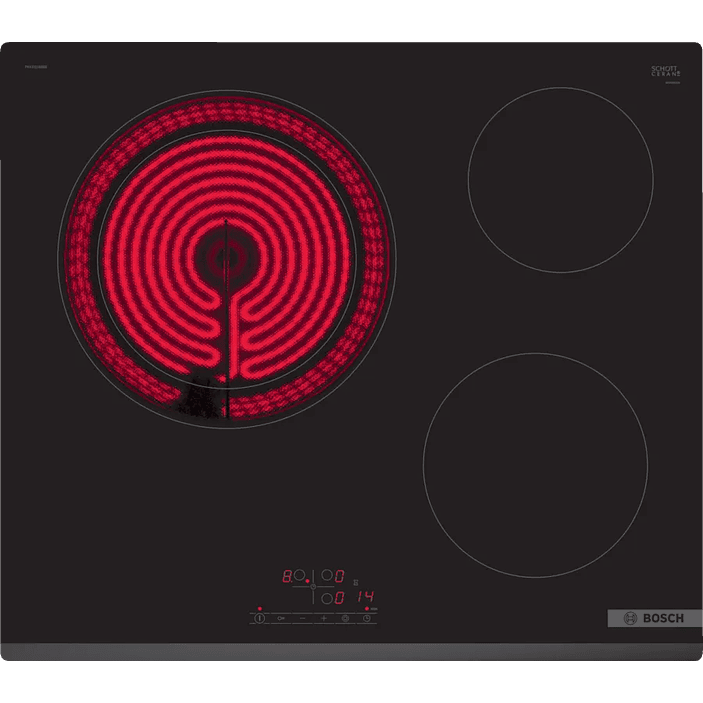Click the lower right zone 0 digit

pos(340,598)
